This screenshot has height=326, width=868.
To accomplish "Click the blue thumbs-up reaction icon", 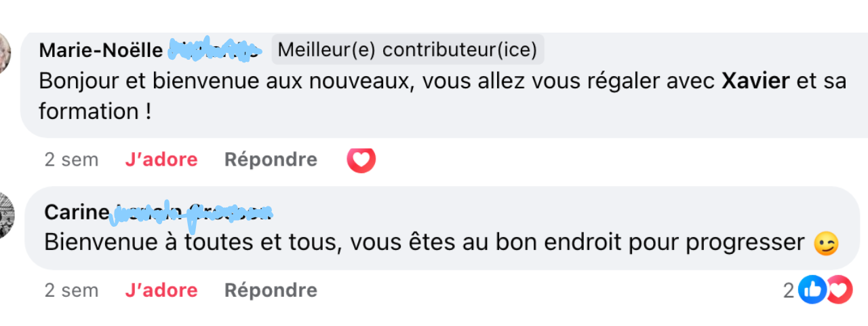I will 811,291.
